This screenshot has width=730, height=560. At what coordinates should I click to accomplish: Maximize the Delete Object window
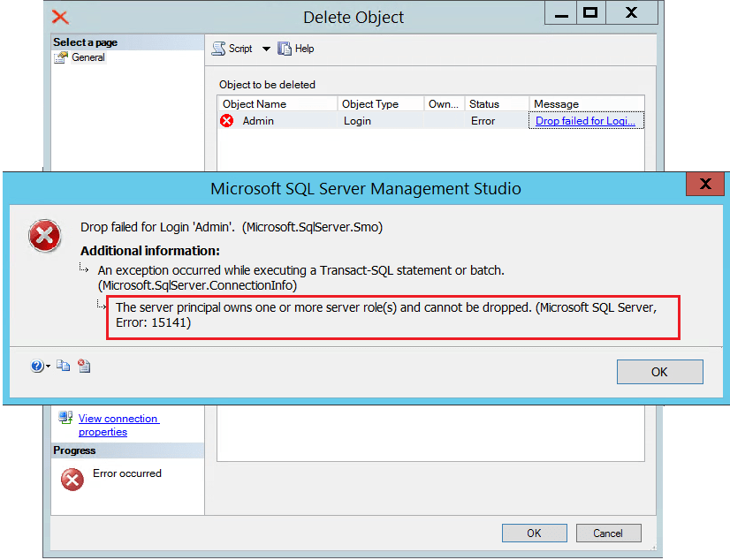(x=590, y=13)
